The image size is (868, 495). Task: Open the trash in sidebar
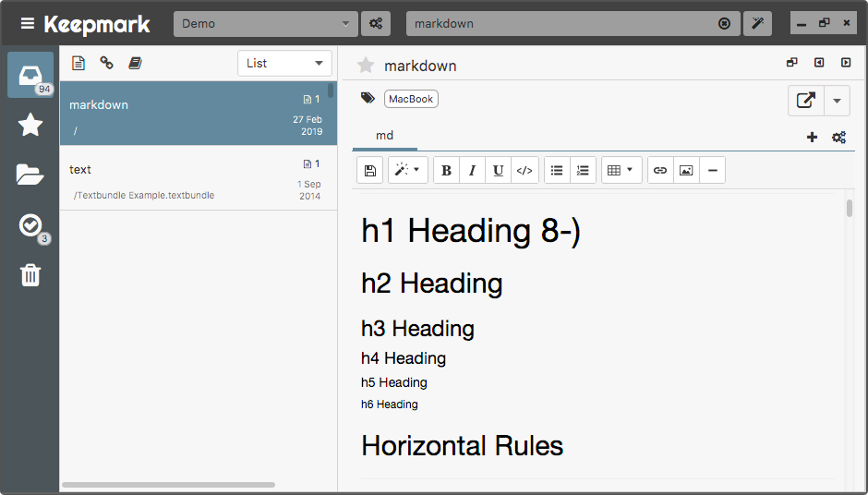point(30,274)
